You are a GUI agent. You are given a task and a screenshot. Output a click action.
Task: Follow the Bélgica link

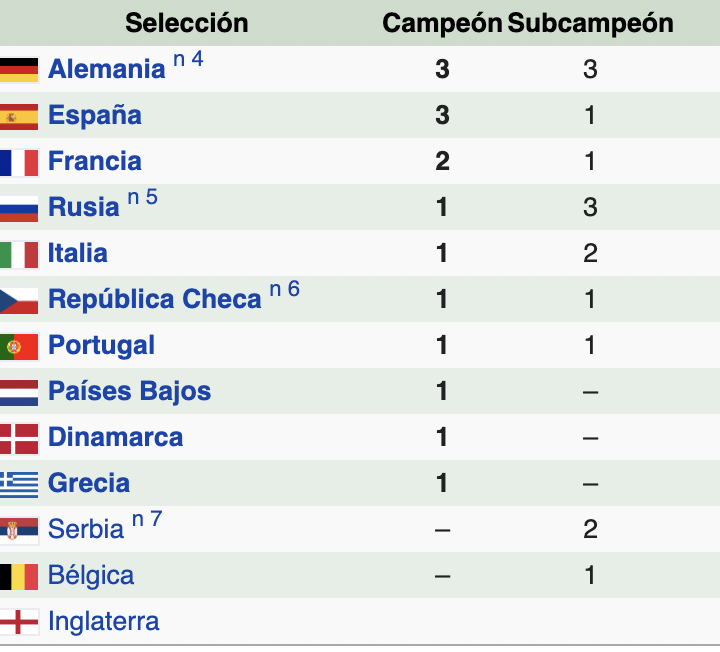tap(91, 575)
